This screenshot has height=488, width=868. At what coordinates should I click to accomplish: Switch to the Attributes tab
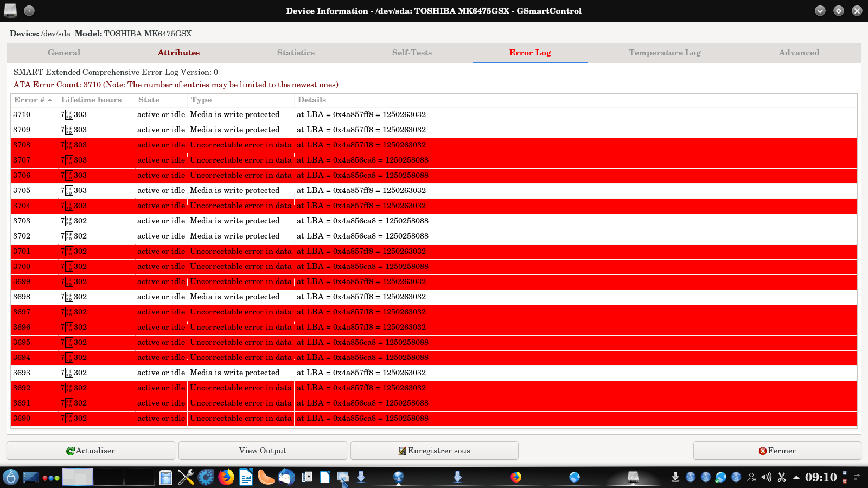click(x=178, y=53)
